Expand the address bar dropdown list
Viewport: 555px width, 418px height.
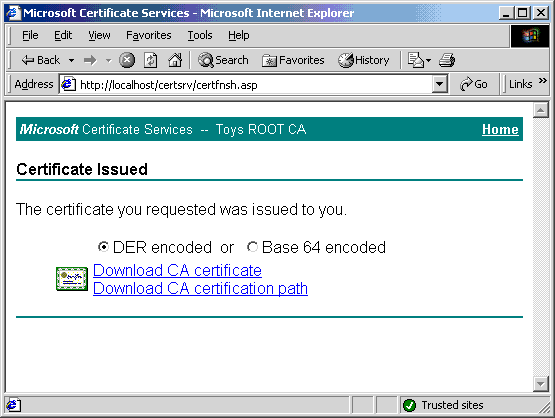coord(440,84)
